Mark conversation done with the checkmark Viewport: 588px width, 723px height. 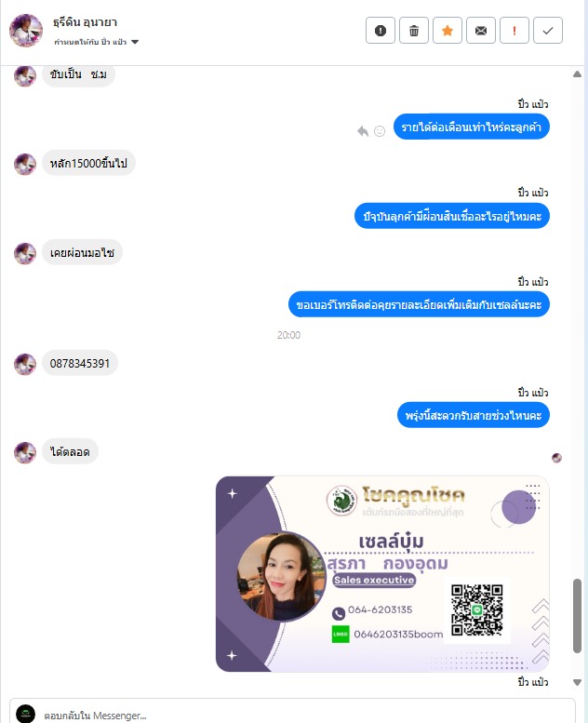548,31
